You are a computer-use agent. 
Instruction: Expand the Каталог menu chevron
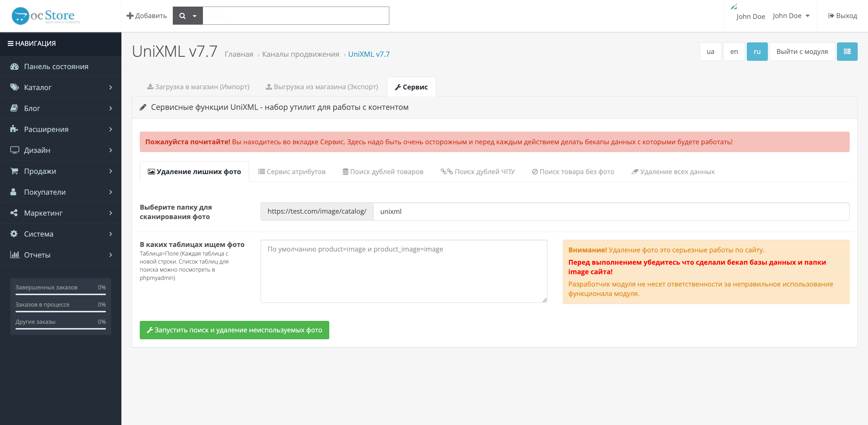(111, 87)
